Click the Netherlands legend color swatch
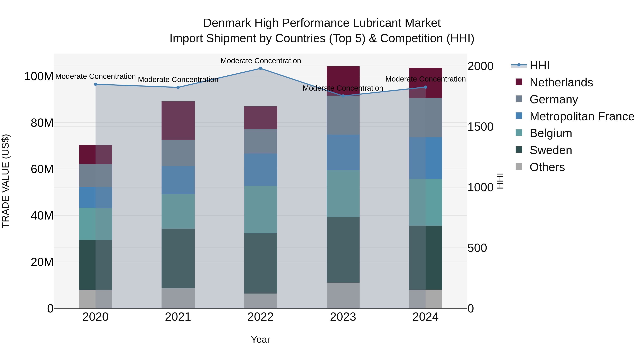 click(x=519, y=82)
